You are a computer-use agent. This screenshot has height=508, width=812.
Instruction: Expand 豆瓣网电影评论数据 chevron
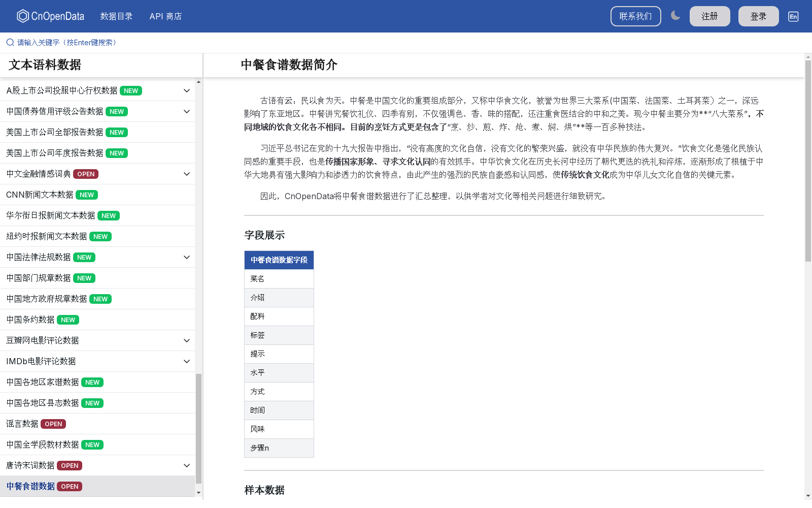coord(187,340)
